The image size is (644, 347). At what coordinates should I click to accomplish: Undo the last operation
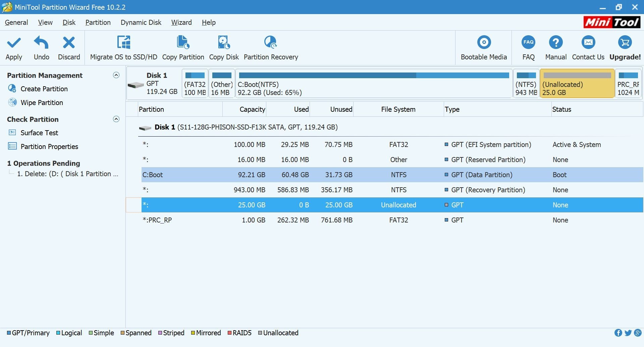pyautogui.click(x=41, y=48)
